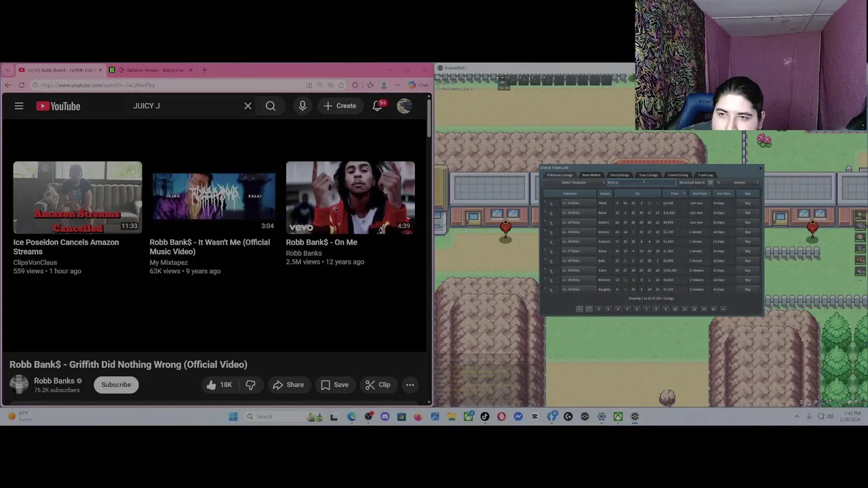Switch to the Item Market tab
Image resolution: width=868 pixels, height=488 pixels.
591,175
